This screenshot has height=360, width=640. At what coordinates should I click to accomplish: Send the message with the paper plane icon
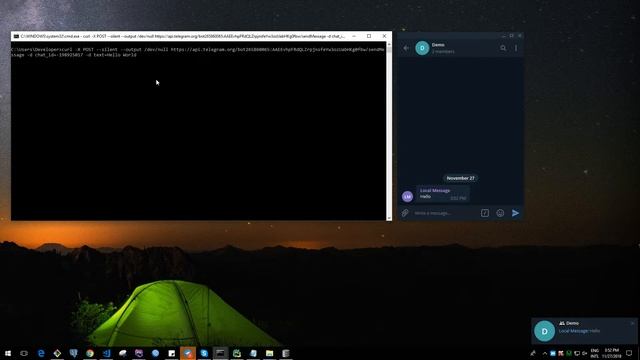(516, 213)
